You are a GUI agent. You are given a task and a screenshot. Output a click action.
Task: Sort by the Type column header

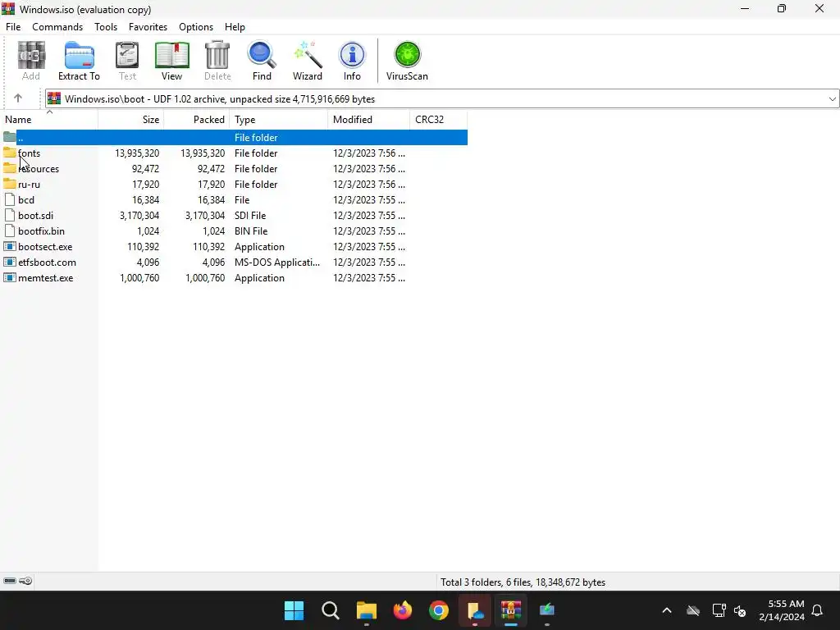279,120
